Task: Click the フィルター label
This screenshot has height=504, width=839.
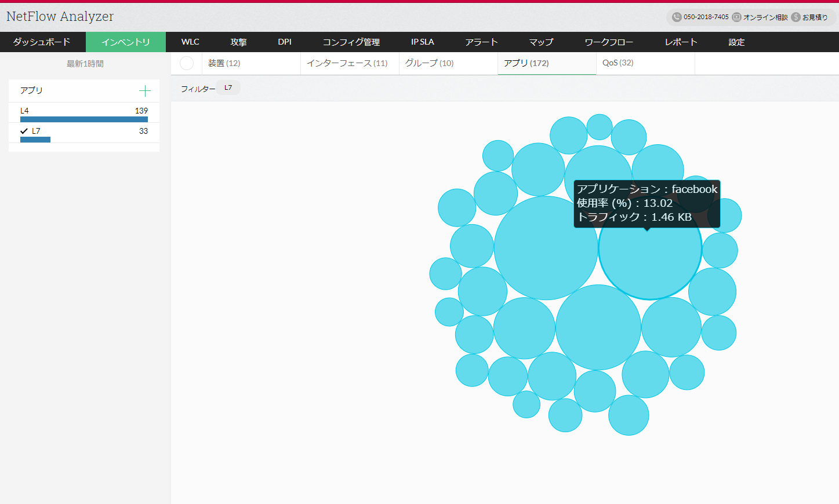Action: pos(198,89)
